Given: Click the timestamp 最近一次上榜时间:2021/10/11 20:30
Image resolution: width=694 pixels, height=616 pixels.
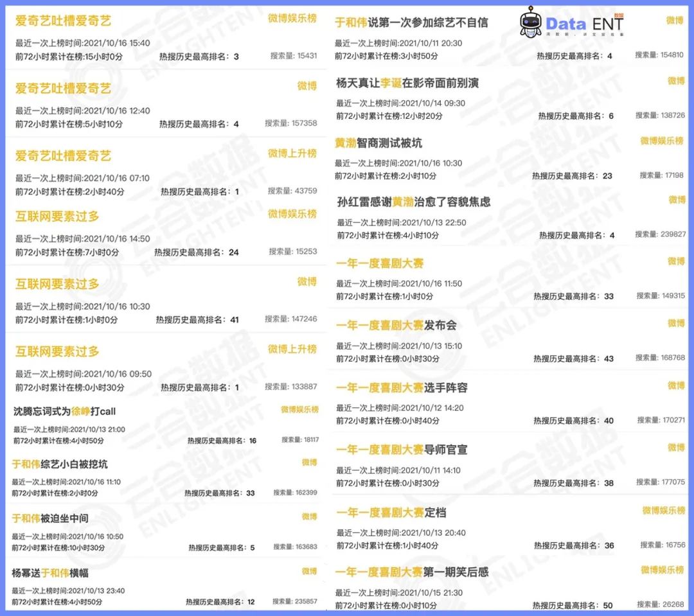Looking at the screenshot, I should (x=398, y=43).
